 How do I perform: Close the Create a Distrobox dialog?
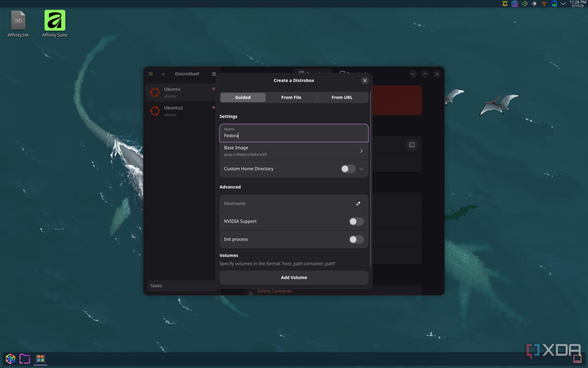(364, 80)
